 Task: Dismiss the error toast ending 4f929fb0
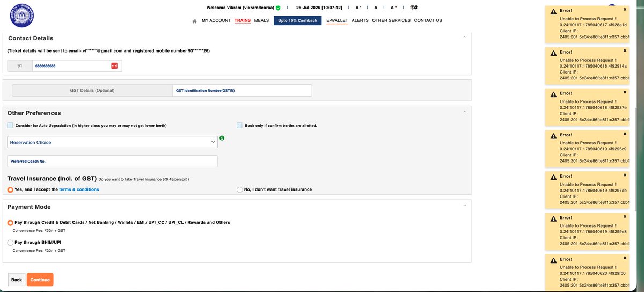pyautogui.click(x=625, y=258)
